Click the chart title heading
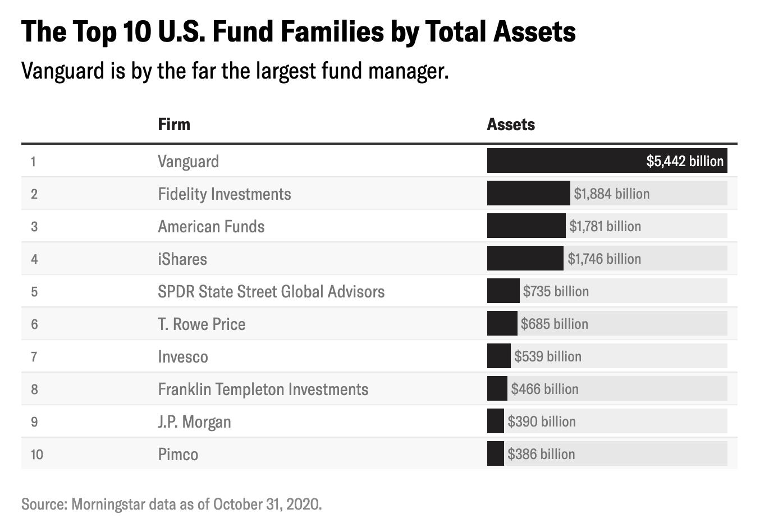This screenshot has width=769, height=532. [298, 31]
